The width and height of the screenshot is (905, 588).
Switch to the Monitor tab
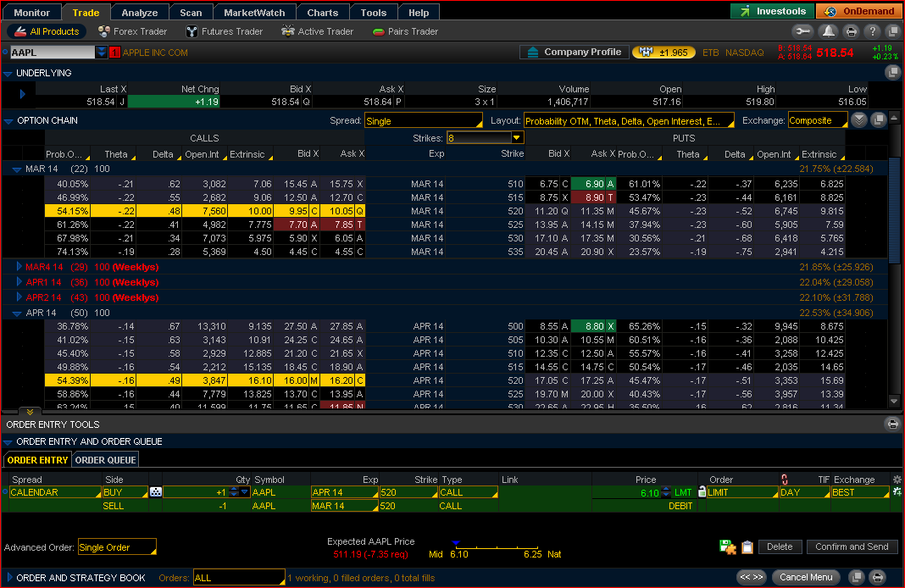[31, 12]
